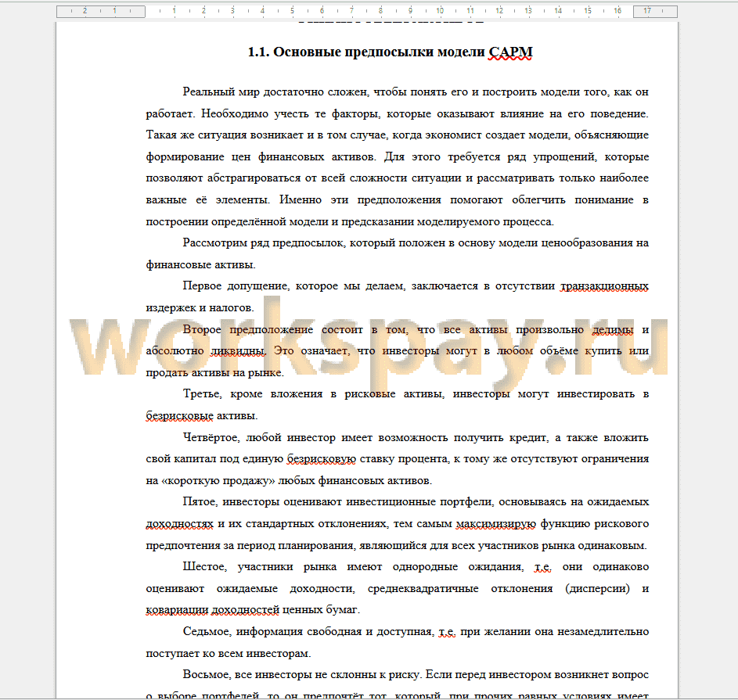Click the underlined word "ликвидны"
This screenshot has width=738, height=700.
point(238,351)
